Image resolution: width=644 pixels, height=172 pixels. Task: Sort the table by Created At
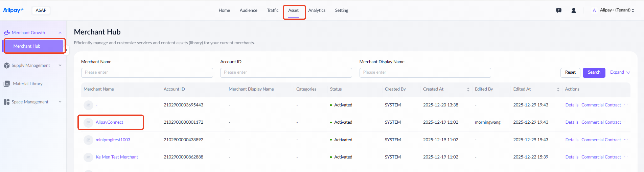tap(468, 89)
